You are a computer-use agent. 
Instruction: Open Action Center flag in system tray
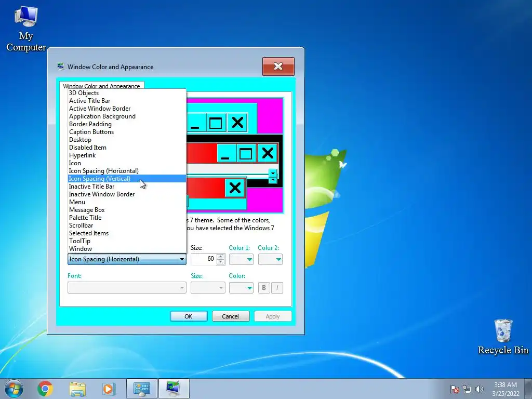pos(455,389)
